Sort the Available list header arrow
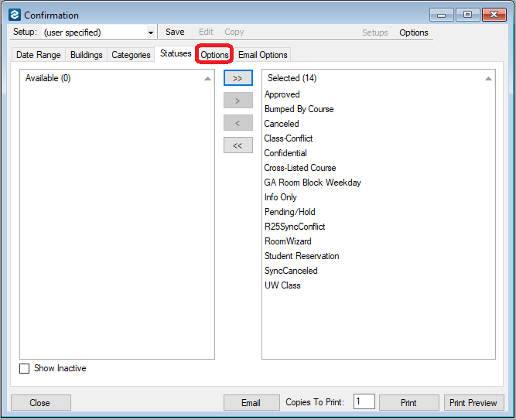This screenshot has height=420, width=516. (207, 78)
